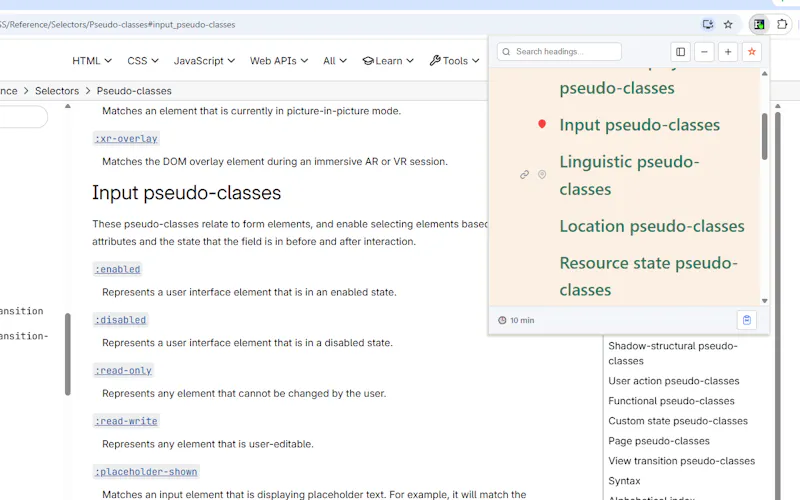
Task: Jump to Linguistic pseudo-classes in outline panel
Action: pos(629,175)
